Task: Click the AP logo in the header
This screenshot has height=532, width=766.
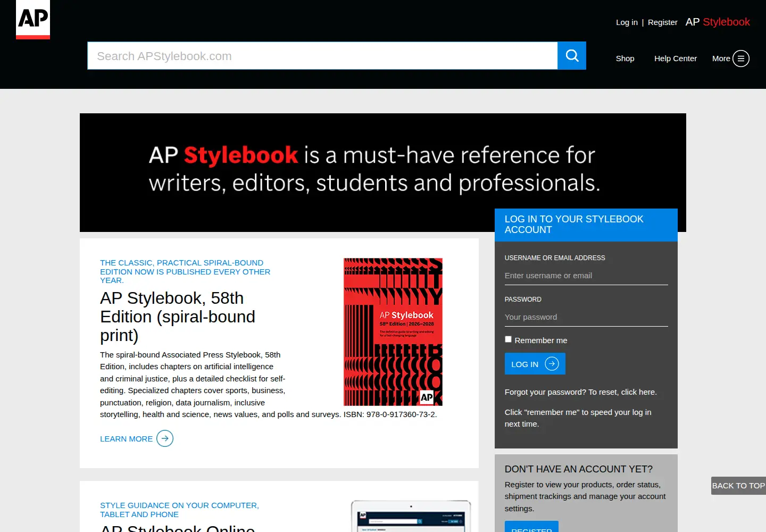Action: [x=33, y=20]
